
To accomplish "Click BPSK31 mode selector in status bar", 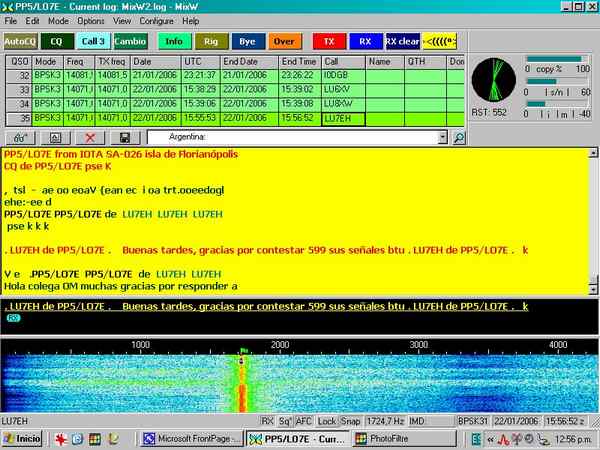I will [x=474, y=421].
